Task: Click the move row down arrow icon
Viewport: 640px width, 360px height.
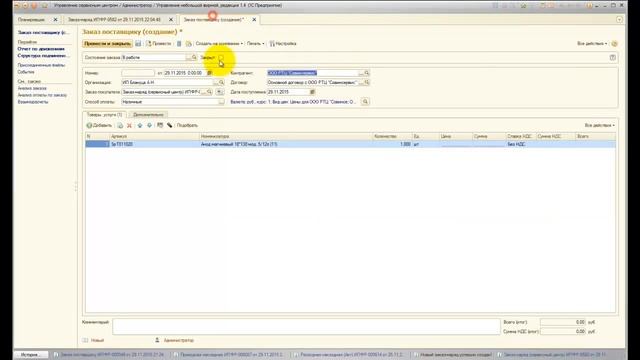Action: tap(149, 125)
